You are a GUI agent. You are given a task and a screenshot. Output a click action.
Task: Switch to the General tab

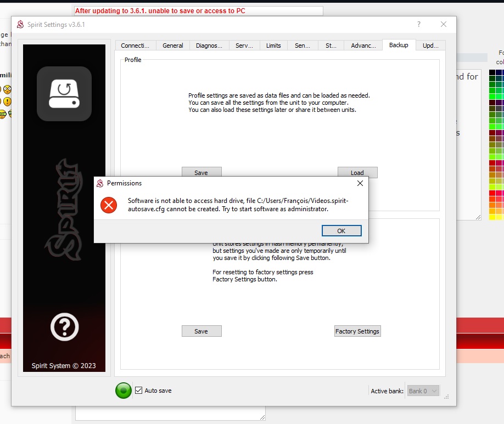pos(173,46)
